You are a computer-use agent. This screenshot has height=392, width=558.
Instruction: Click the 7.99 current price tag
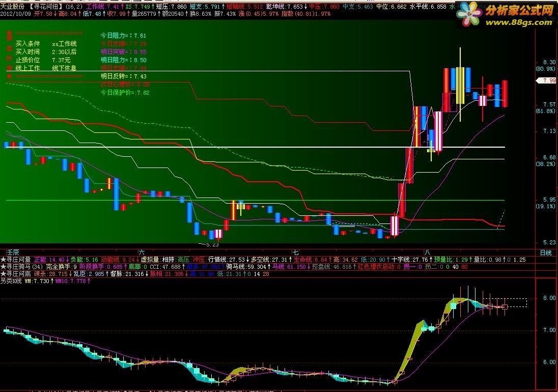(x=547, y=81)
